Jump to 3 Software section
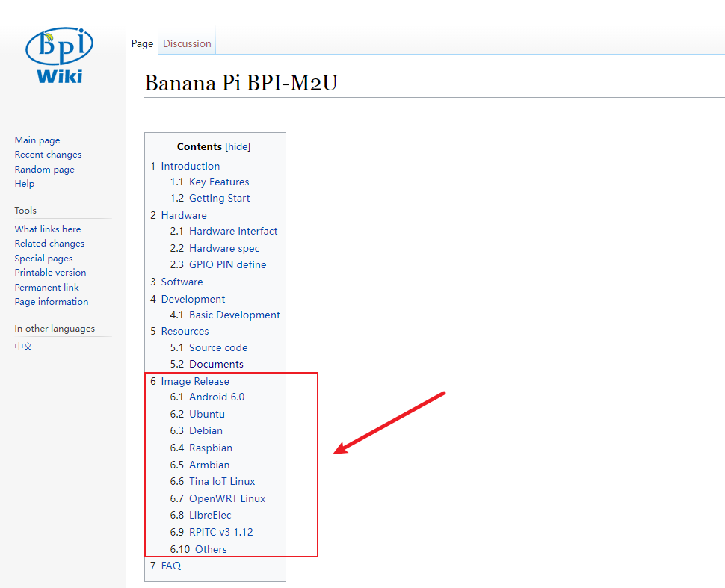This screenshot has height=588, width=725. point(176,282)
